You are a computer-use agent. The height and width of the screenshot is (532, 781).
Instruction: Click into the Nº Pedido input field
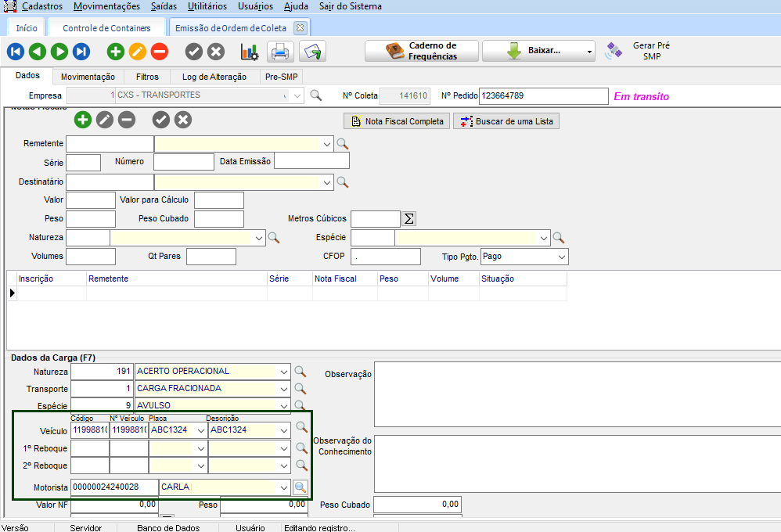coord(543,95)
